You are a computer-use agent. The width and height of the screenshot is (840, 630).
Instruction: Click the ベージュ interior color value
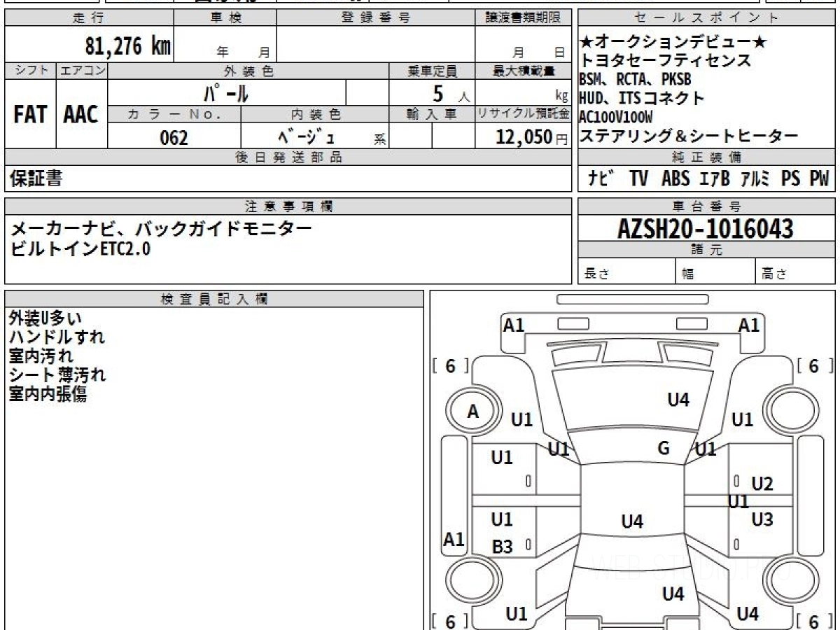(x=306, y=136)
